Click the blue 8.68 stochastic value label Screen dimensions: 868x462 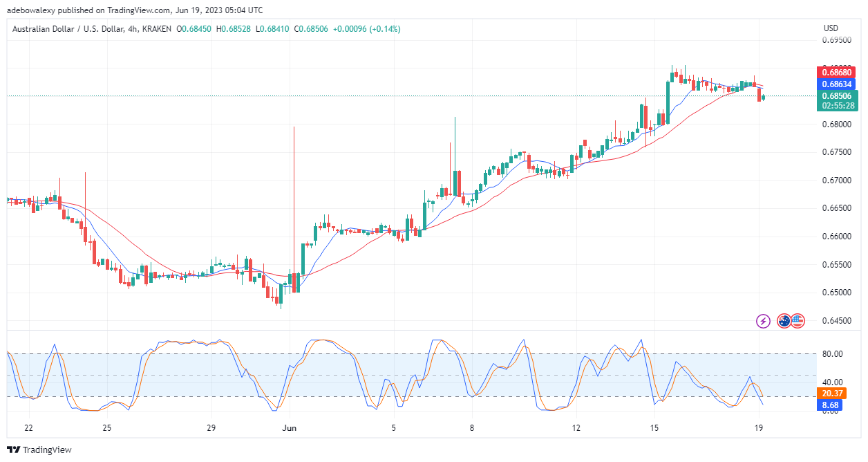pos(829,405)
